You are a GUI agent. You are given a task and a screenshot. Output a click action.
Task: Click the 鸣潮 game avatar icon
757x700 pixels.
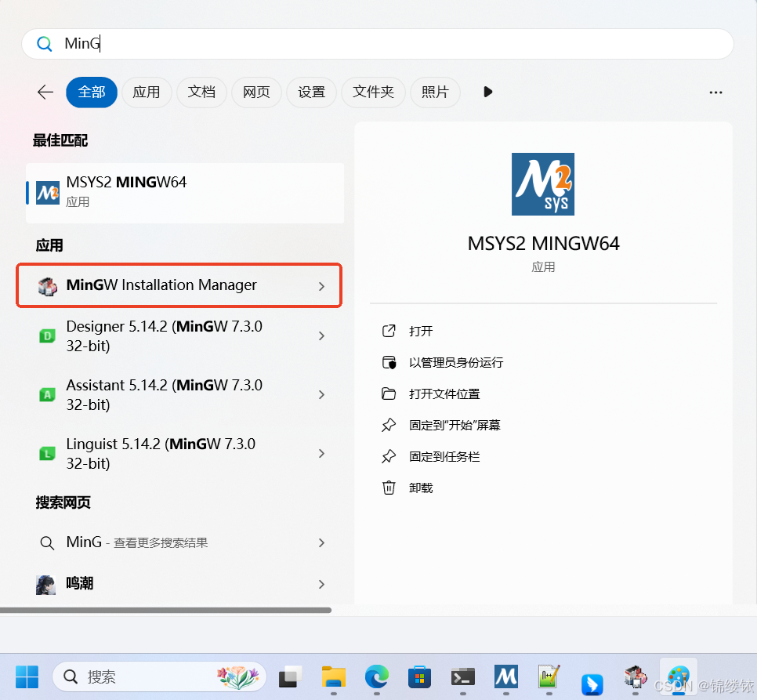click(x=46, y=584)
